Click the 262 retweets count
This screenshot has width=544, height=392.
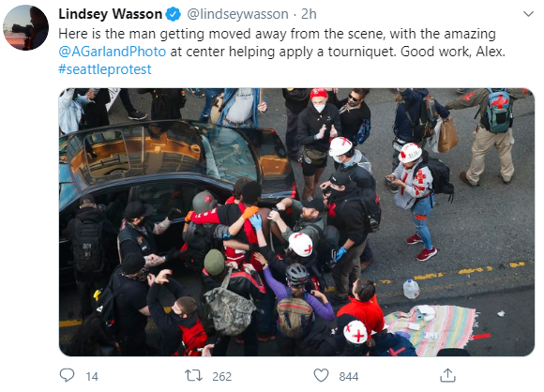tap(221, 376)
